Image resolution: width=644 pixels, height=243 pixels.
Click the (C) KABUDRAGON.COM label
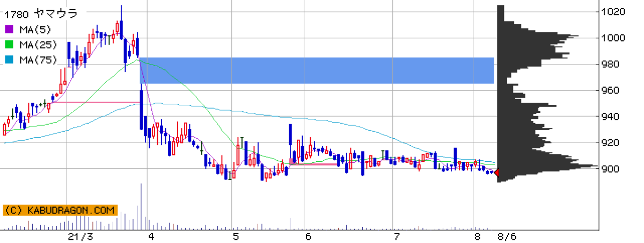pos(60,210)
